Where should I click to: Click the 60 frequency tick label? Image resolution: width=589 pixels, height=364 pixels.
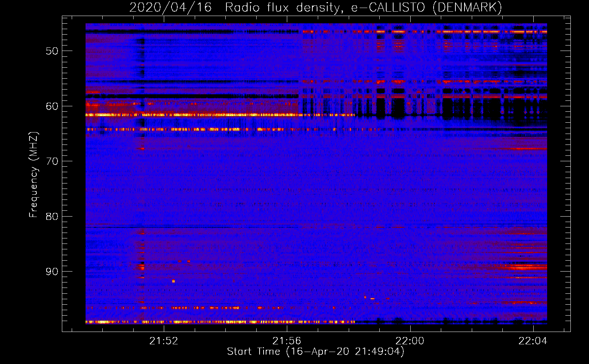52,106
